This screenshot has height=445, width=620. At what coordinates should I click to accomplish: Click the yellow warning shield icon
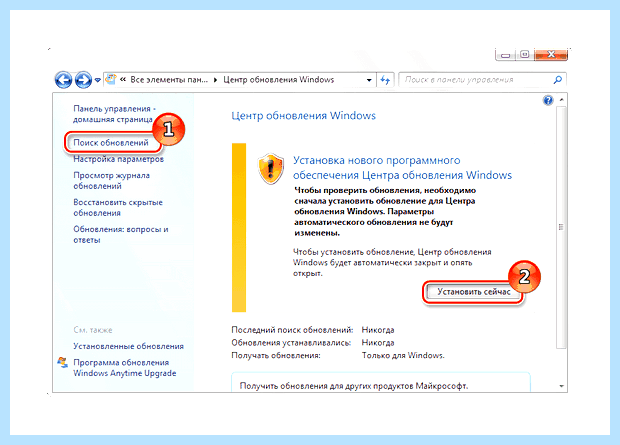tap(271, 169)
